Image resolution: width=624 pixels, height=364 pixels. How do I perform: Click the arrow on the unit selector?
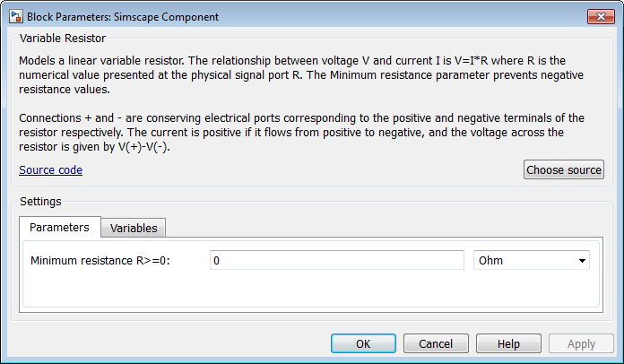(x=583, y=261)
